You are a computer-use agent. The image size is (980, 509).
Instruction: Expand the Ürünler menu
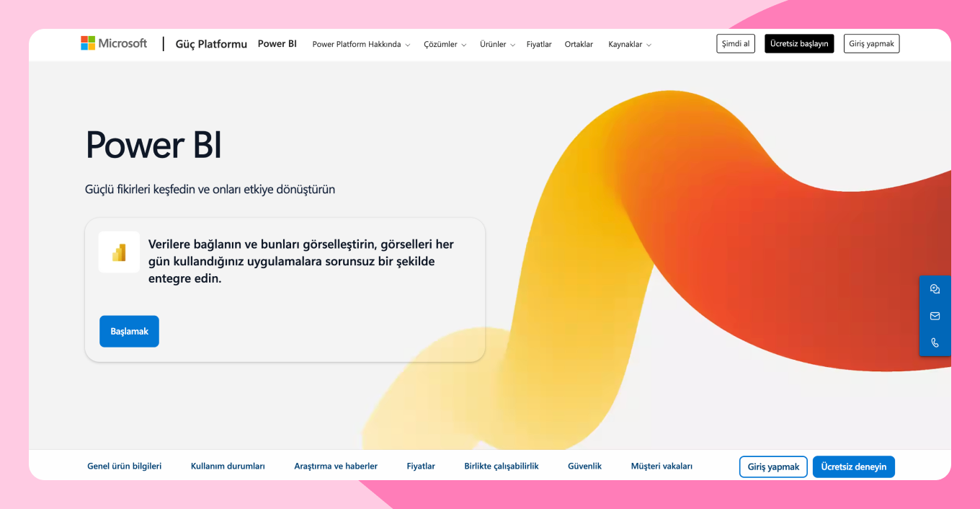[497, 45]
